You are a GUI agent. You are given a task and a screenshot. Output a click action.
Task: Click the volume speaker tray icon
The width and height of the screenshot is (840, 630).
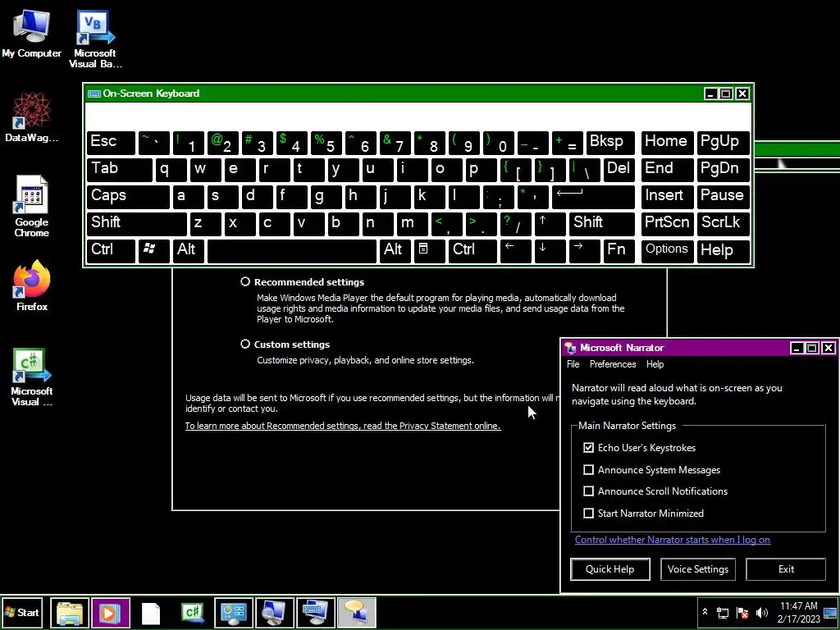coord(761,613)
